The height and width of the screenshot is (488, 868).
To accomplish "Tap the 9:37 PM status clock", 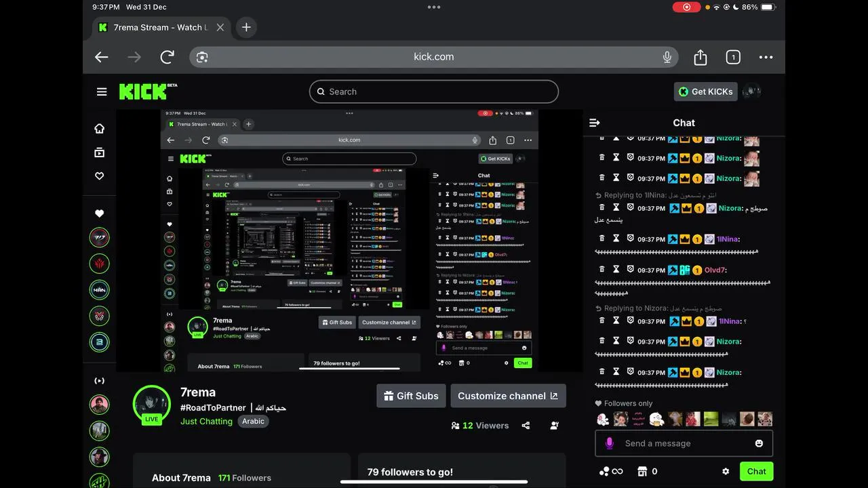I will [x=106, y=7].
